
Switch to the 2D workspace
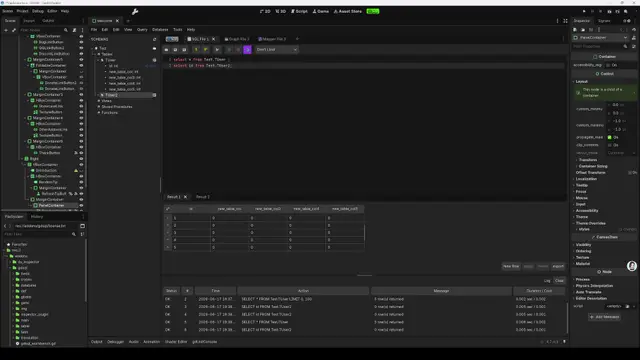265,11
